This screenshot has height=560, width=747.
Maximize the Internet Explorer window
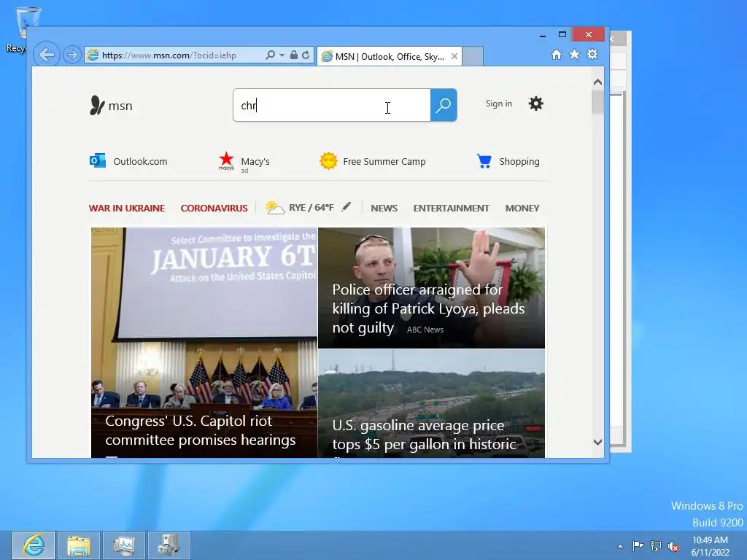(x=562, y=34)
